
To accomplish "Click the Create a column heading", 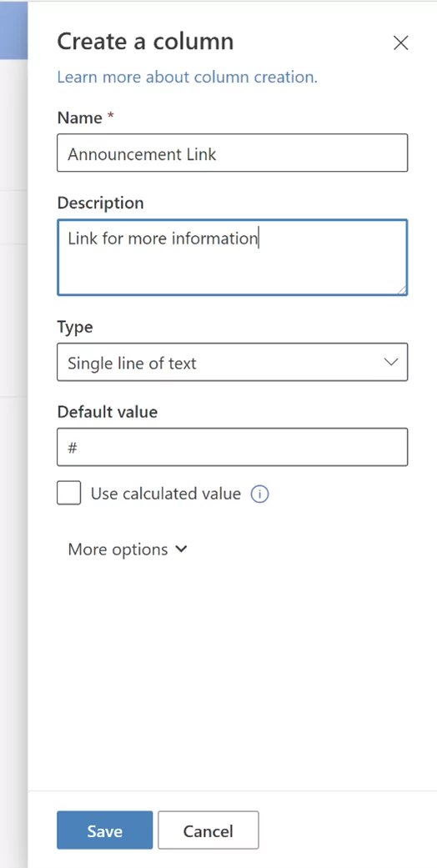I will 145,42.
